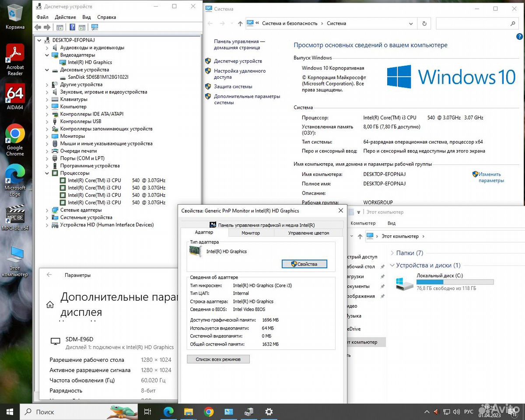Open the Microsoft Edge desktop shortcut
This screenshot has height=420, width=525.
point(15,181)
